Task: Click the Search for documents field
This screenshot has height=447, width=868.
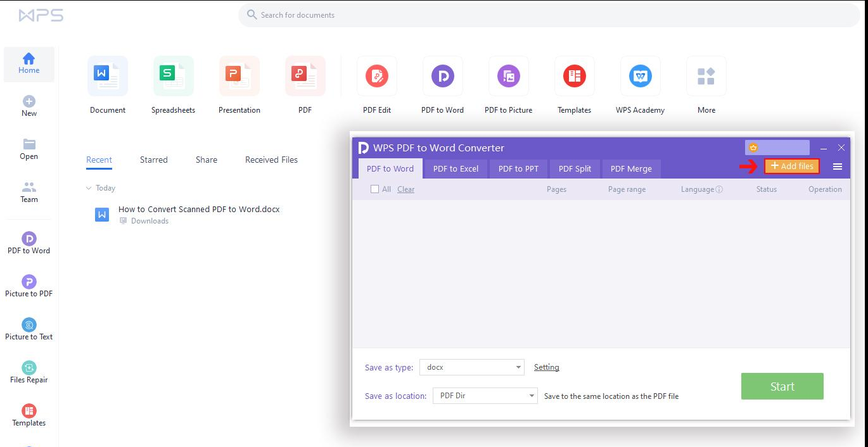Action: click(549, 15)
